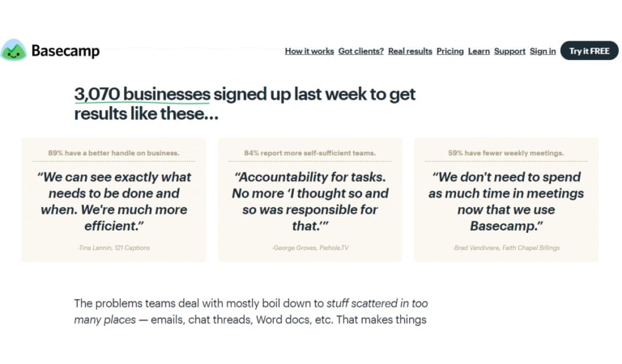
Task: Click the quote about time in meetings
Action: click(x=505, y=201)
